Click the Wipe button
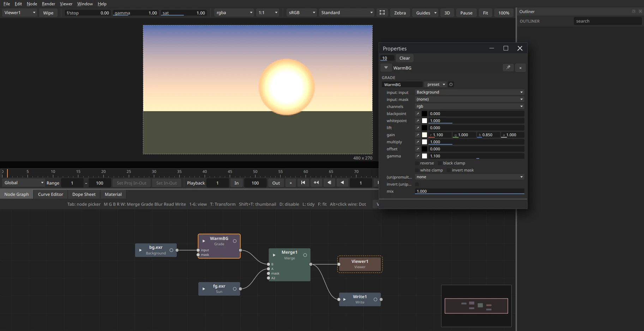This screenshot has width=644, height=331. (x=48, y=13)
